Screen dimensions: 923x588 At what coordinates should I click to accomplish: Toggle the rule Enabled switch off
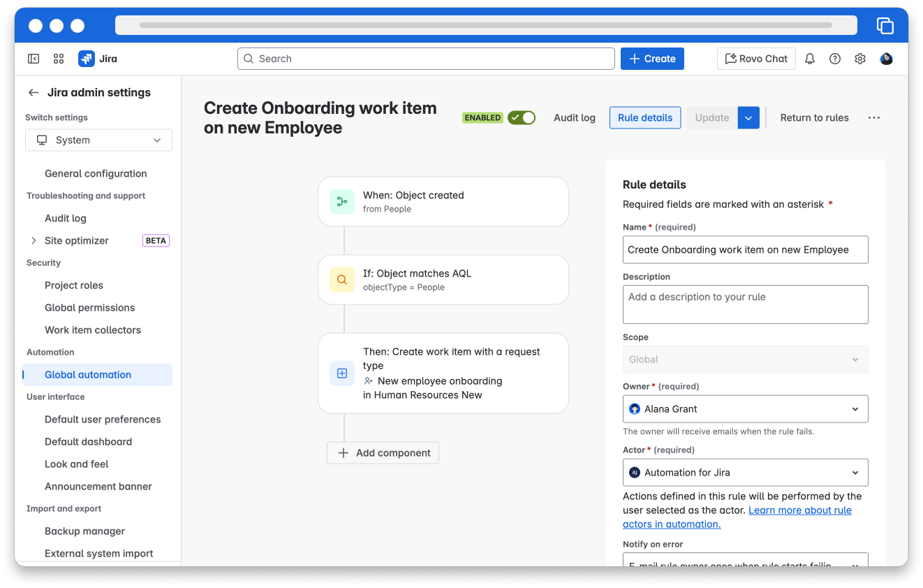coord(521,118)
